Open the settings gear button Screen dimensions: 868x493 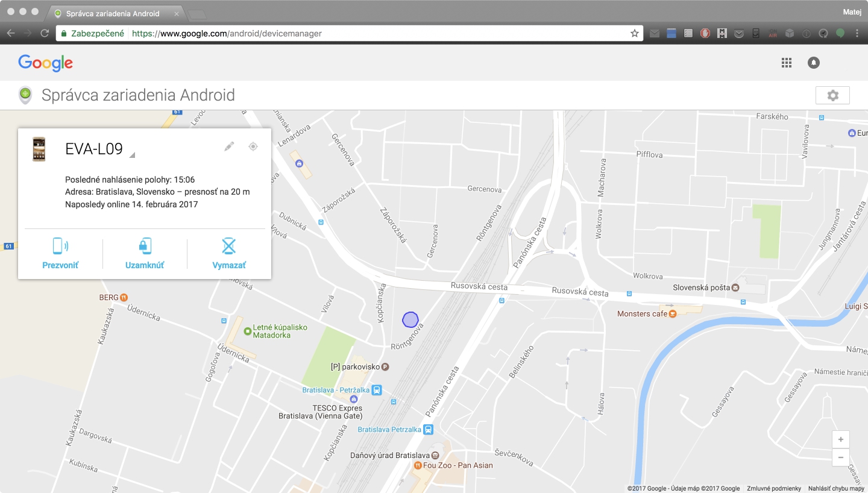[x=832, y=95]
